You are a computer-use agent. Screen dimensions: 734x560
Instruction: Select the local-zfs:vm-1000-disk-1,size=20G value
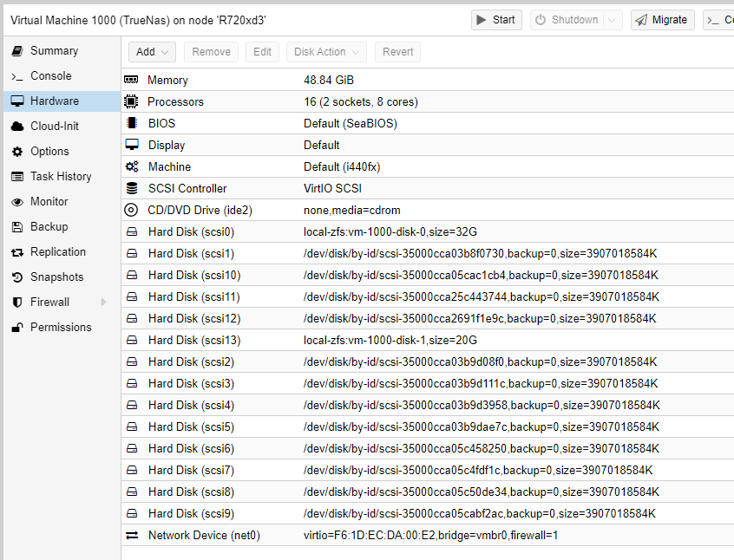(x=390, y=340)
